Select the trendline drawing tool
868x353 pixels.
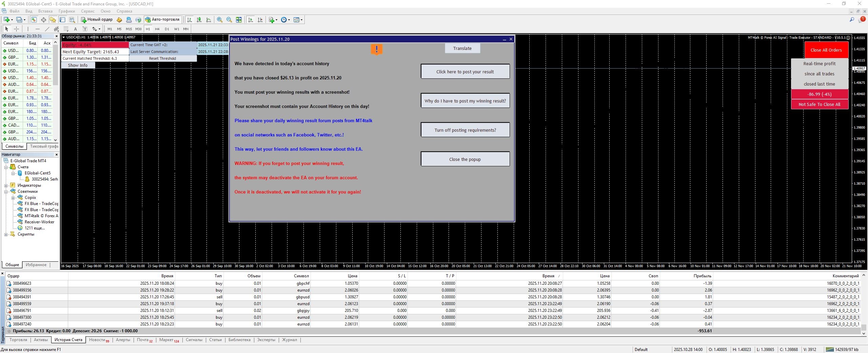coord(47,29)
